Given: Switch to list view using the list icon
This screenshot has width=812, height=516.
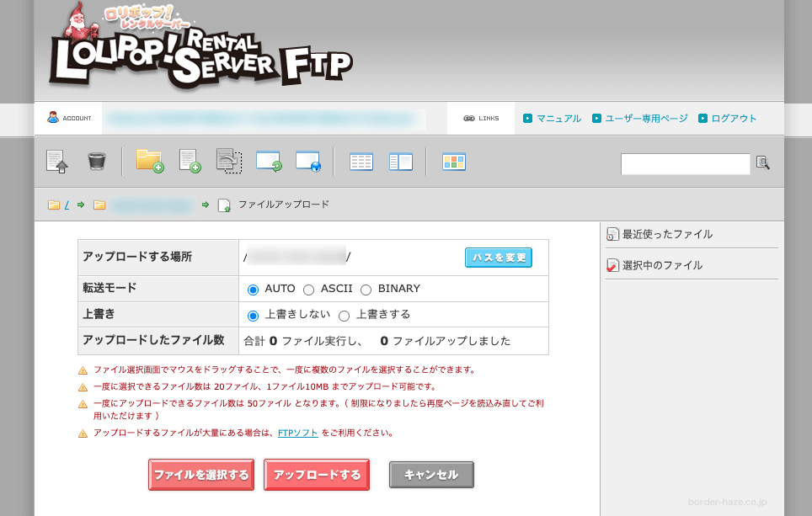Looking at the screenshot, I should [x=361, y=161].
